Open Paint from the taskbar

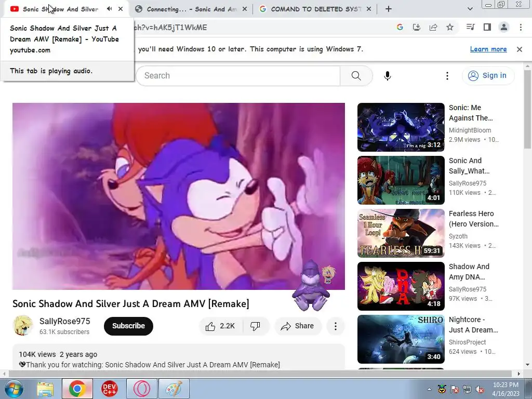[174, 389]
